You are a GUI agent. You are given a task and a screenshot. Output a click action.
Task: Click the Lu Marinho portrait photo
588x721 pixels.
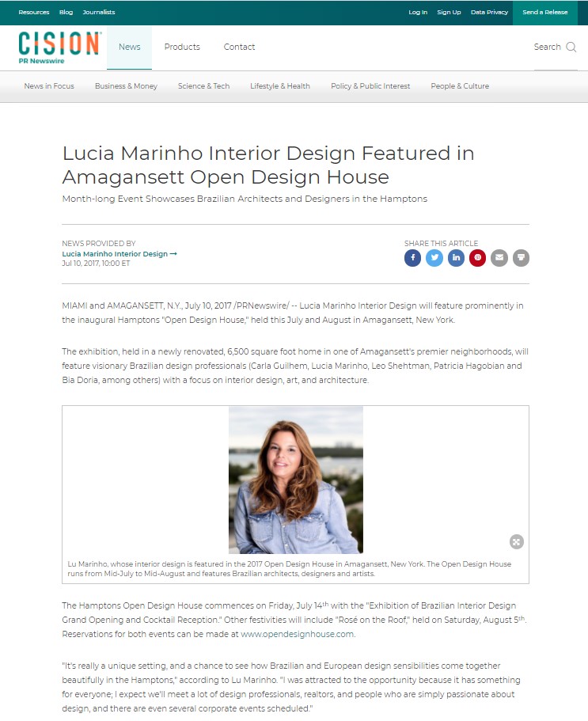coord(296,480)
